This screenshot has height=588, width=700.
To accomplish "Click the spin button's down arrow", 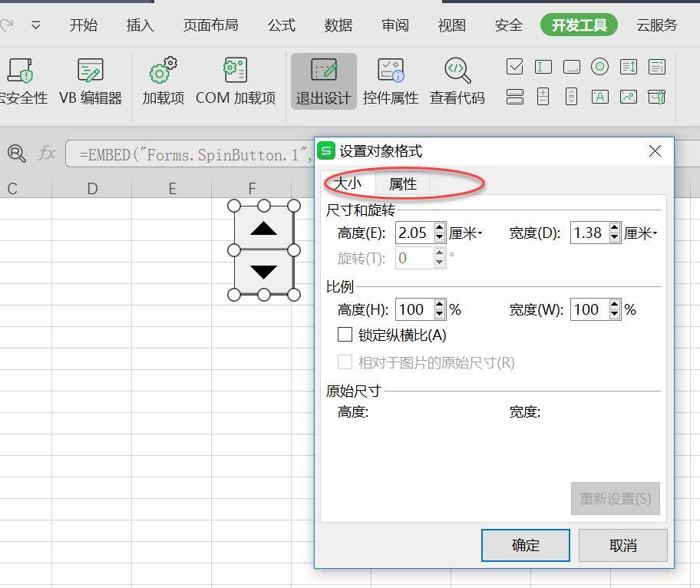I will click(x=264, y=272).
